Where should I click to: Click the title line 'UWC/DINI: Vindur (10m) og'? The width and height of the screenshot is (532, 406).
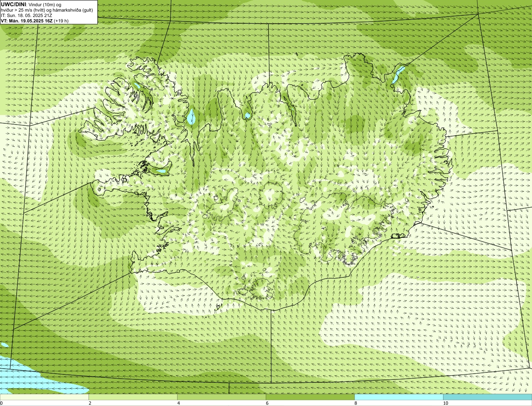31,4
